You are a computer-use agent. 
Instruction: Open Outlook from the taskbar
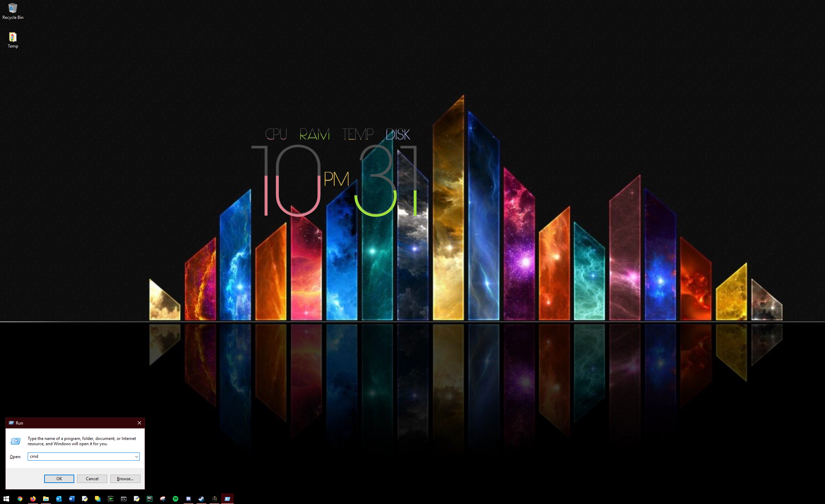coord(59,499)
